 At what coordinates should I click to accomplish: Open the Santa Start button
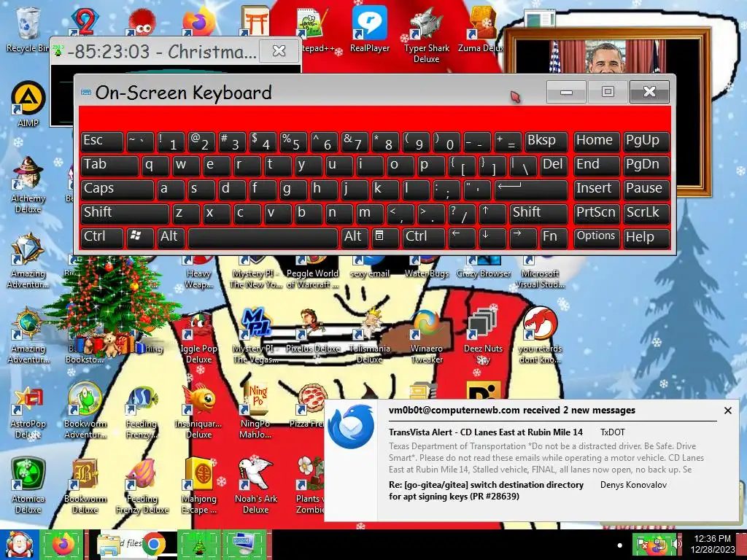pyautogui.click(x=19, y=544)
